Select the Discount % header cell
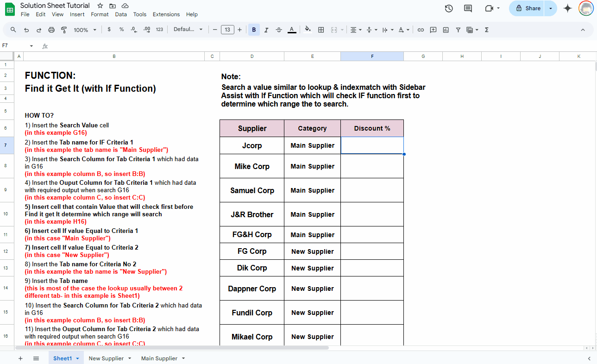 [x=372, y=128]
